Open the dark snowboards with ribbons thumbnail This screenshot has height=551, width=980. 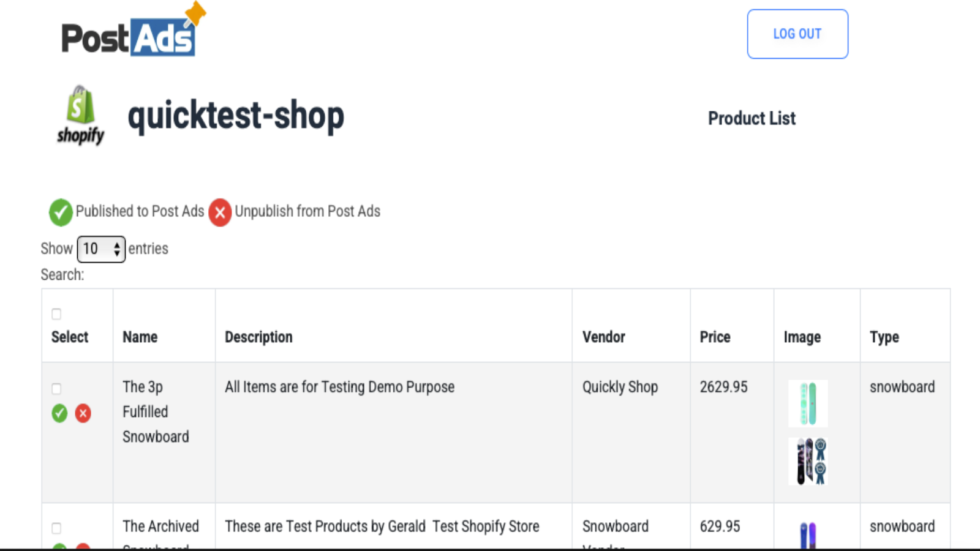tap(808, 461)
